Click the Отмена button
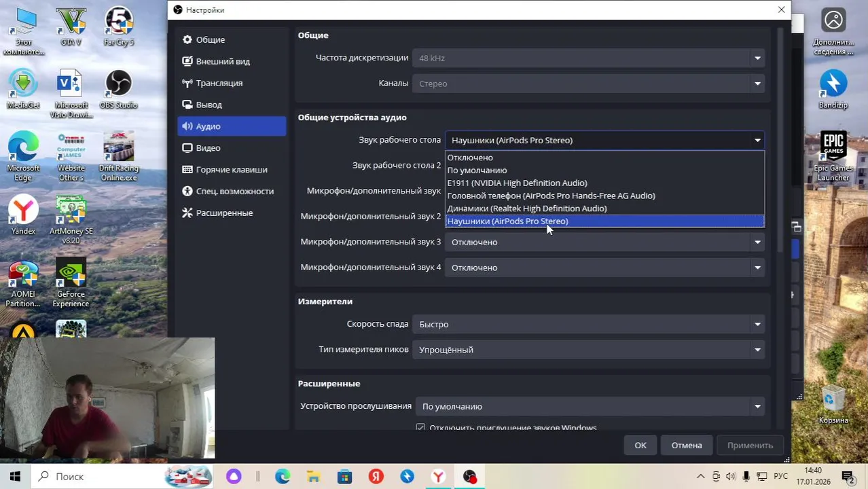Image resolution: width=868 pixels, height=489 pixels. click(x=687, y=446)
